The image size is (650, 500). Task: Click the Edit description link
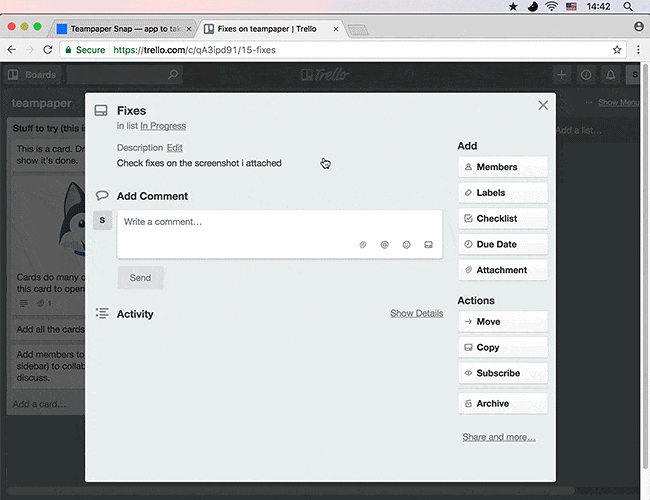pyautogui.click(x=174, y=147)
